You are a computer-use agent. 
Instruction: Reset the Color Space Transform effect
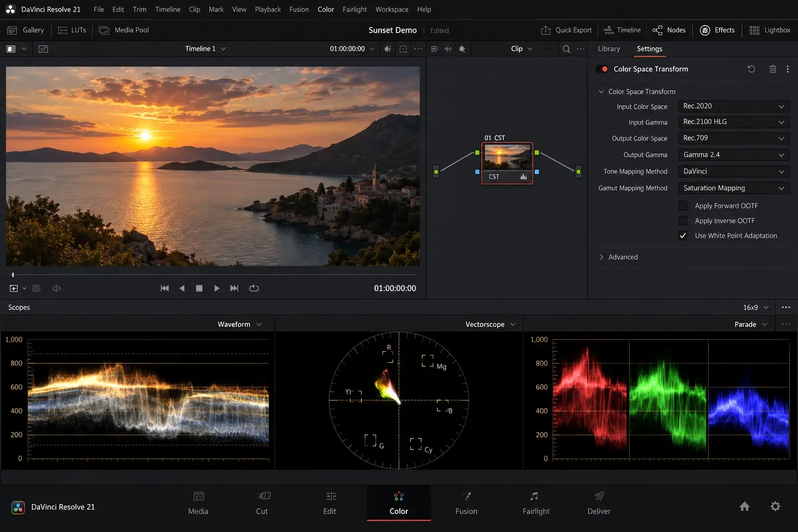pos(751,69)
